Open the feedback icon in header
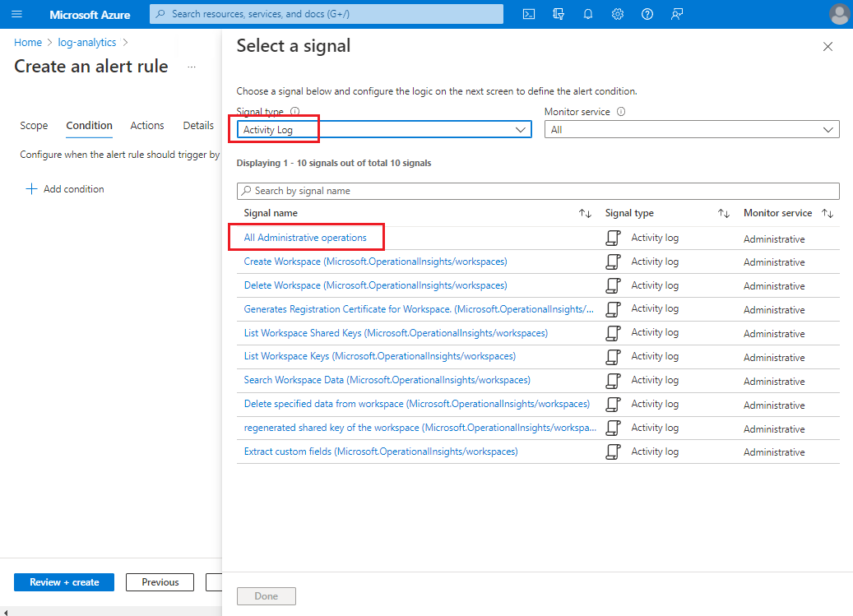 677,14
